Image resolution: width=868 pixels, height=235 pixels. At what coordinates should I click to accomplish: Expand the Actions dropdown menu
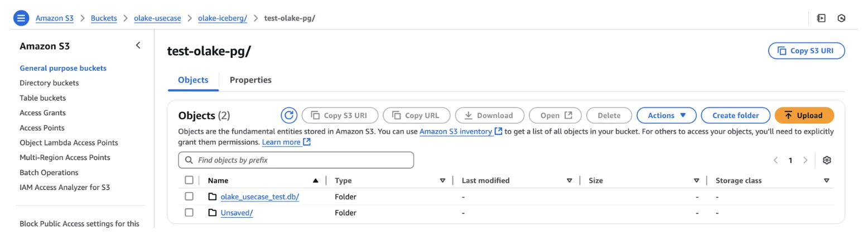666,115
